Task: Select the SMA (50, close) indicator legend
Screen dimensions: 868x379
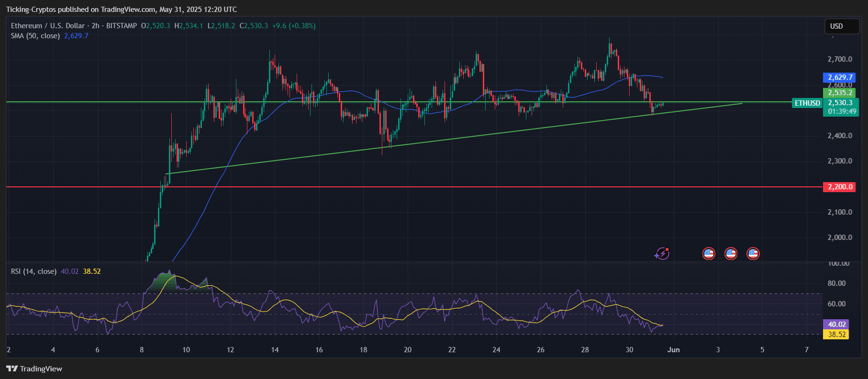Action: point(35,36)
